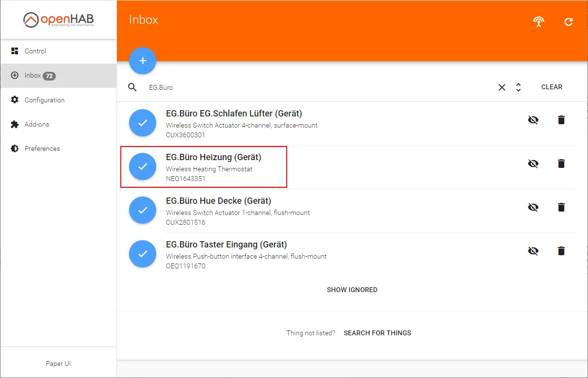Click the Inbox badge showing 72

49,76
